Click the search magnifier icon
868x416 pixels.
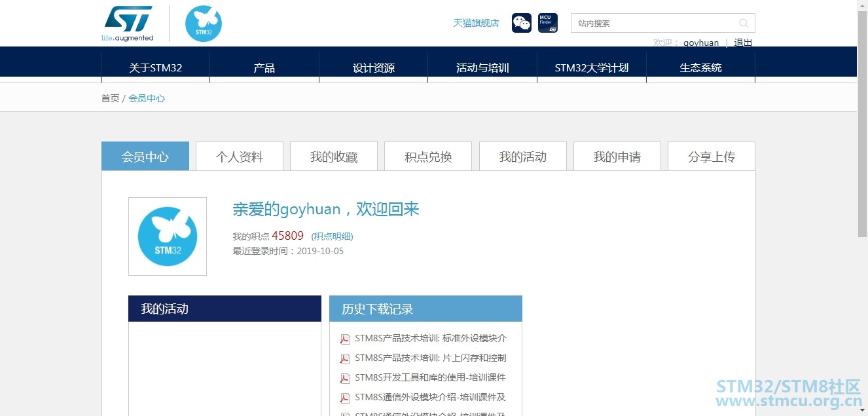tap(744, 23)
